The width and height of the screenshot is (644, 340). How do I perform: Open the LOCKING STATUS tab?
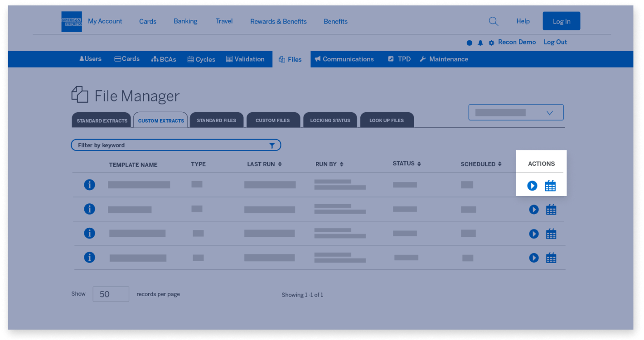[x=330, y=120]
